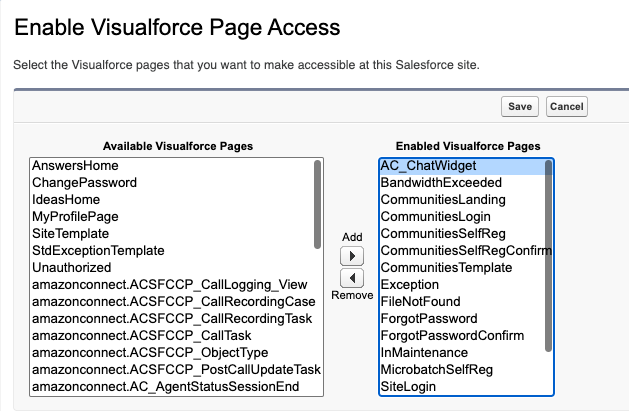The width and height of the screenshot is (629, 411).
Task: Pick ForgotPassword in the enabled list
Action: coord(462,319)
